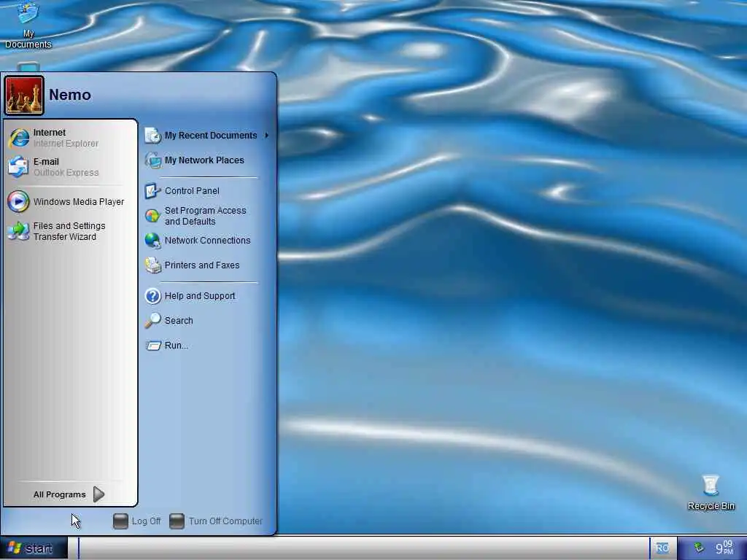This screenshot has height=560, width=747.
Task: Click the My Recent Documents icon
Action: (x=153, y=135)
